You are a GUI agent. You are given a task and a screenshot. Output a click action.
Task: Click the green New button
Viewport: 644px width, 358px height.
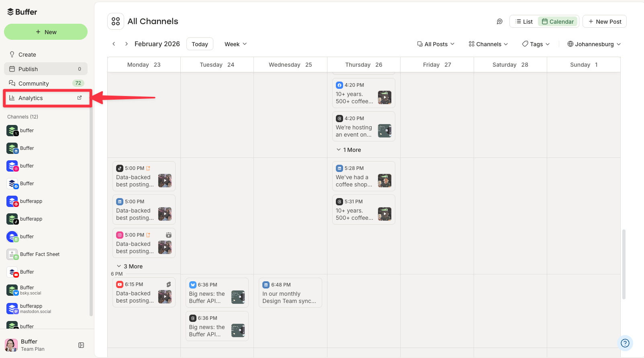(x=46, y=32)
